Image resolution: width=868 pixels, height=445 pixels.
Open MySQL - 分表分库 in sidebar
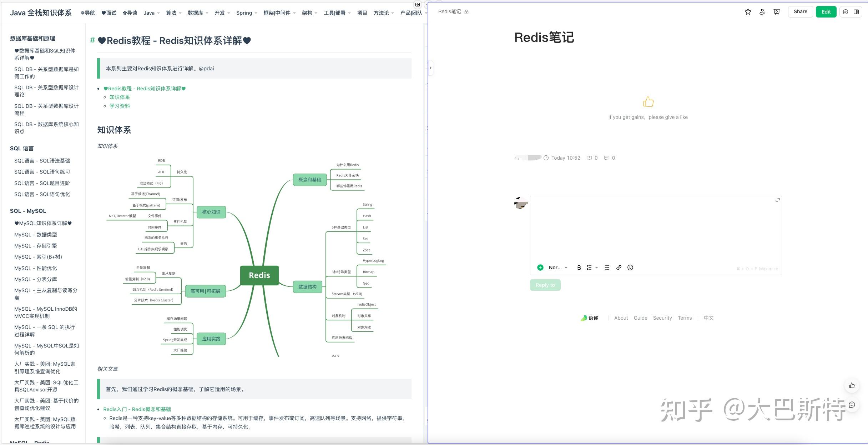36,279
